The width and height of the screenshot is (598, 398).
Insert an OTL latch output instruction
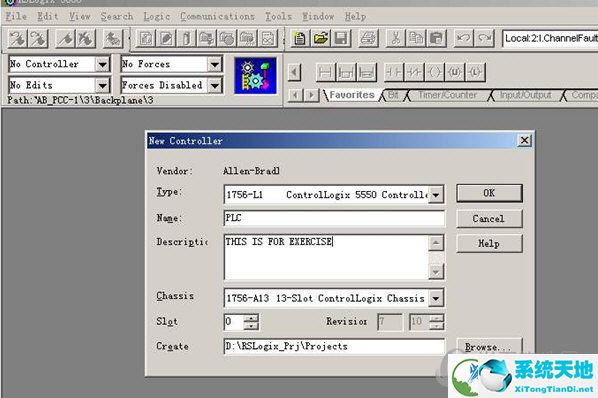(475, 72)
